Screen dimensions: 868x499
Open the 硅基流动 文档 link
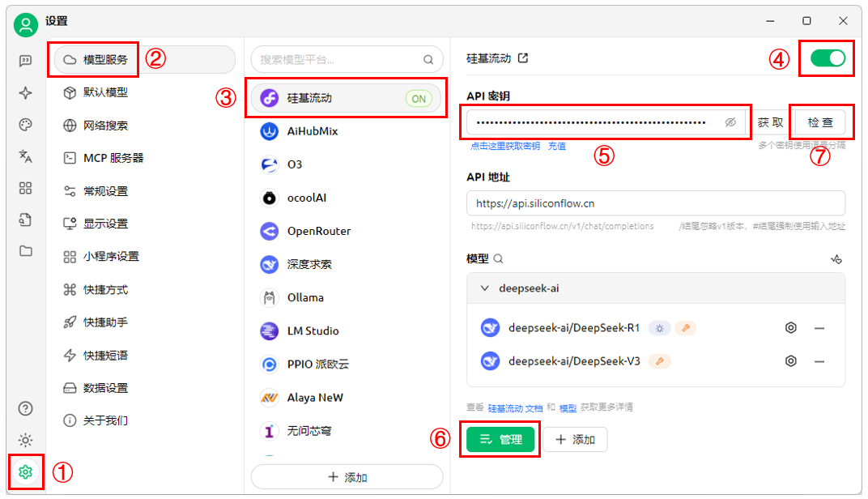click(515, 408)
